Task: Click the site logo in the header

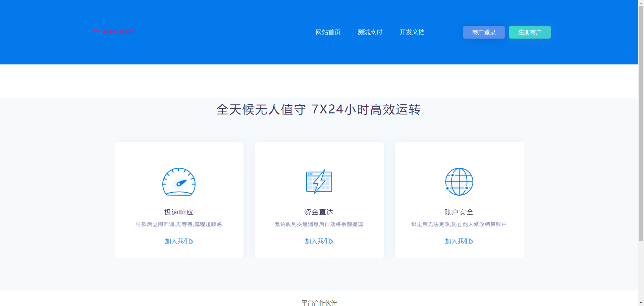Action: click(113, 32)
